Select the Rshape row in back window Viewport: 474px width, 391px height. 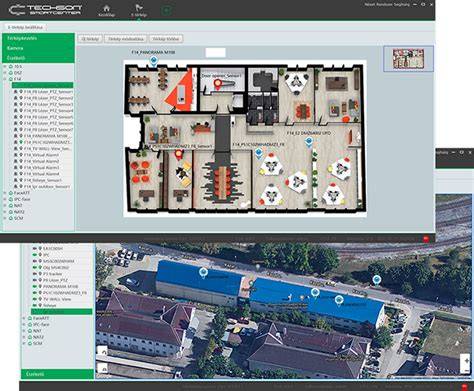click(62, 305)
